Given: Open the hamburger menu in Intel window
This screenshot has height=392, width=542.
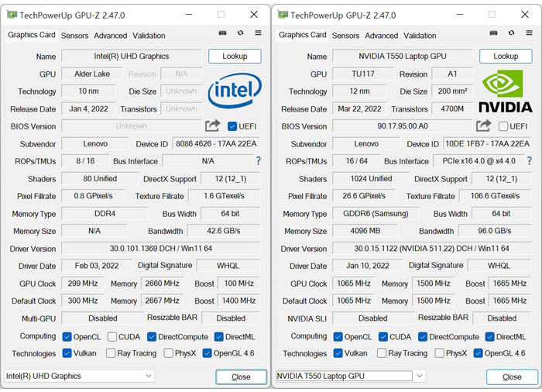Looking at the screenshot, I should pyautogui.click(x=258, y=33).
